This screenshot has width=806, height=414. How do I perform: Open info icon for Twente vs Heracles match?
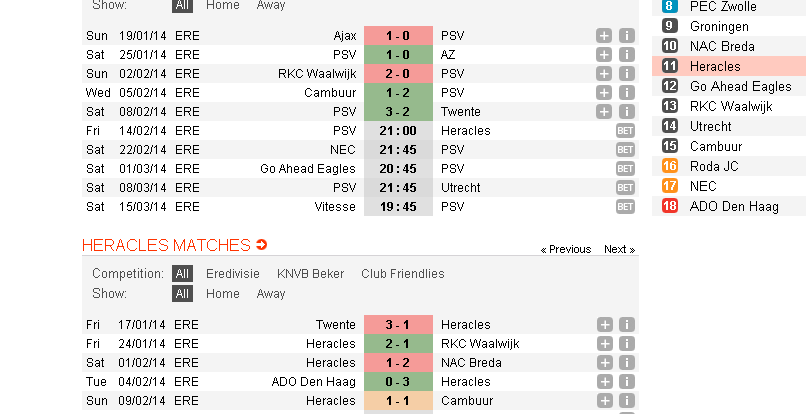pyautogui.click(x=627, y=325)
